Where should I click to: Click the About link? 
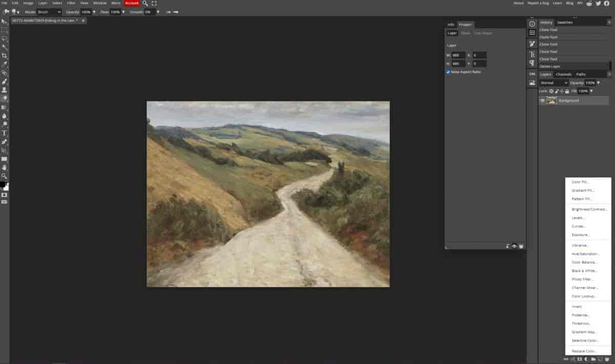[x=519, y=3]
